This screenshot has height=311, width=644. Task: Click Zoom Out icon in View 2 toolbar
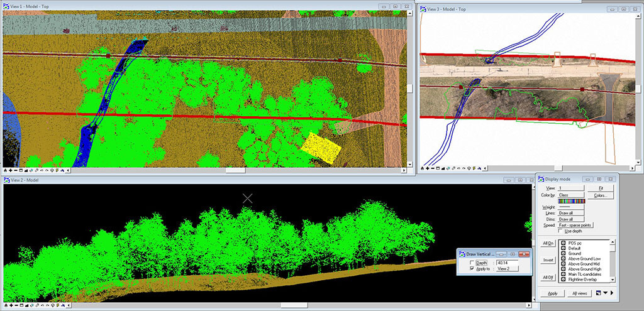pos(16,306)
